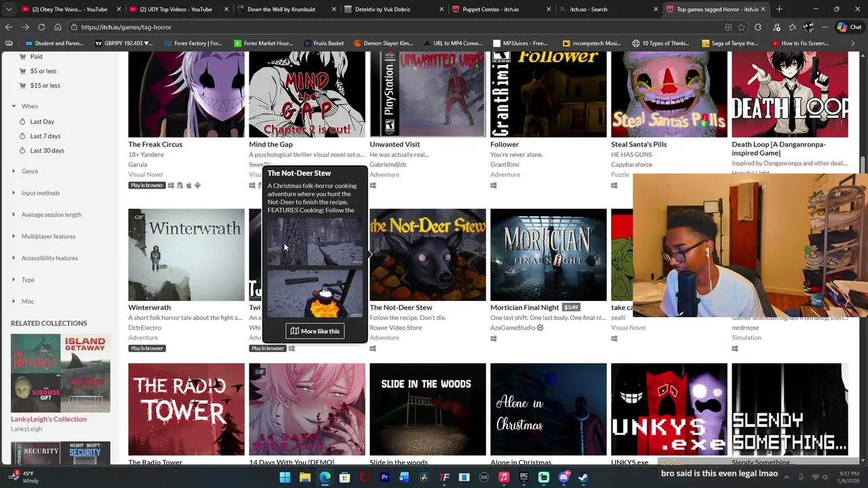The height and width of the screenshot is (488, 868).
Task: Click Windows icon under The Freak Circus
Action: pyautogui.click(x=171, y=185)
